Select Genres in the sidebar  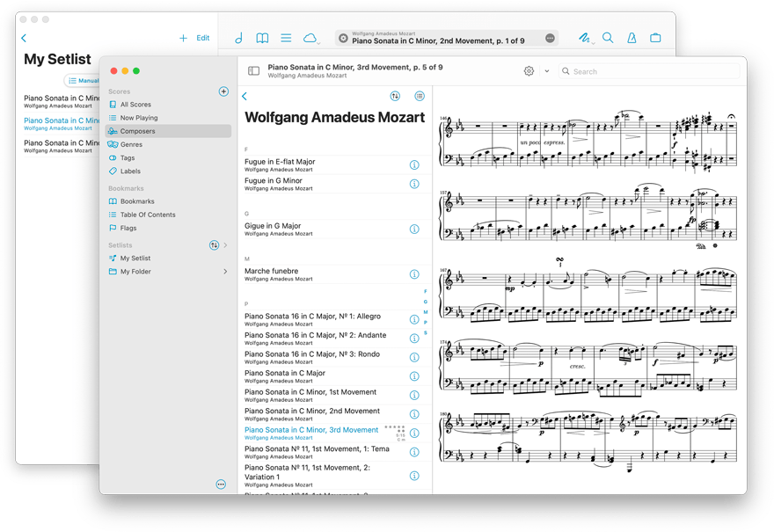pos(168,144)
